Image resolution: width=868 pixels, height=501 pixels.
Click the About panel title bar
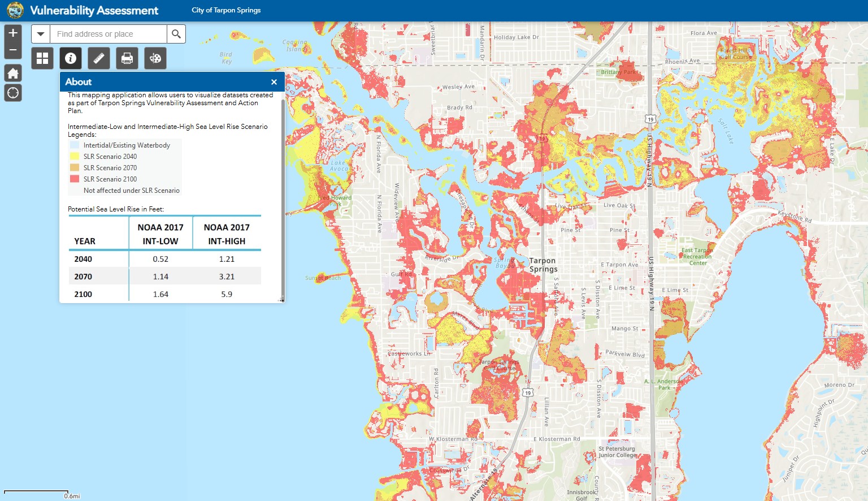[x=172, y=81]
